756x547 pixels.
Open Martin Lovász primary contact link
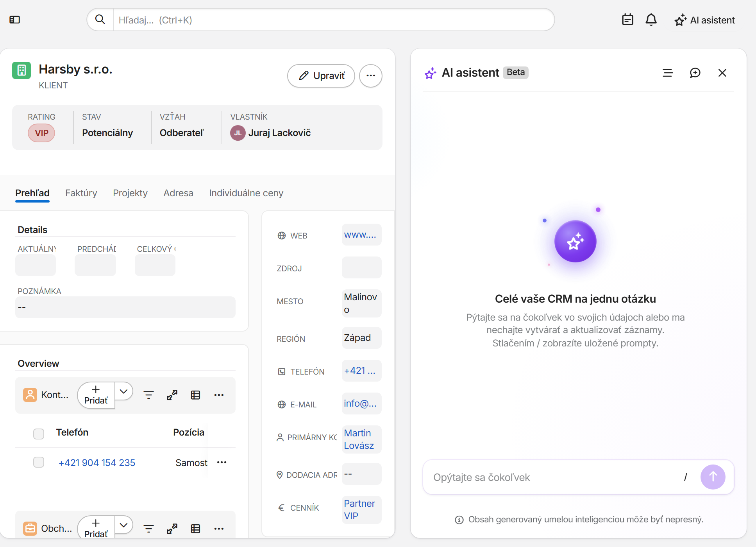(x=359, y=439)
